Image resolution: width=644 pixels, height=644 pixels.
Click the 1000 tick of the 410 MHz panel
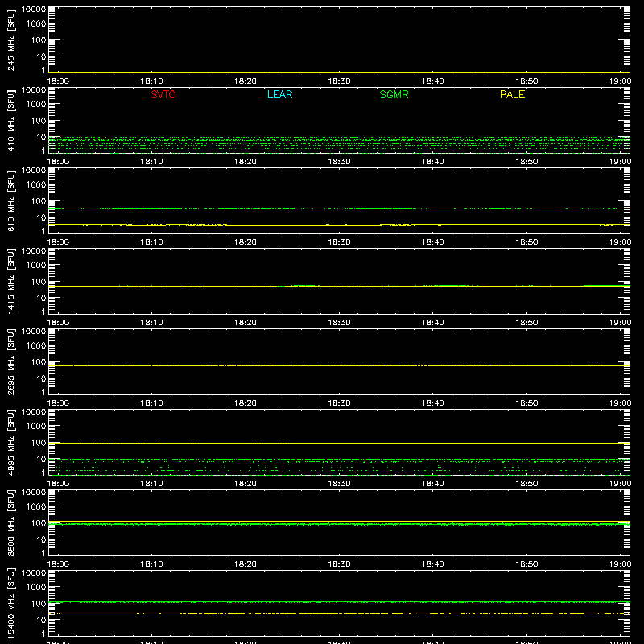click(x=36, y=105)
